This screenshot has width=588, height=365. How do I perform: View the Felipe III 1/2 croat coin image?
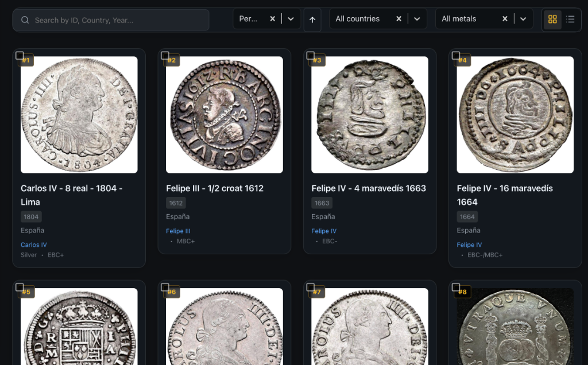(x=224, y=114)
